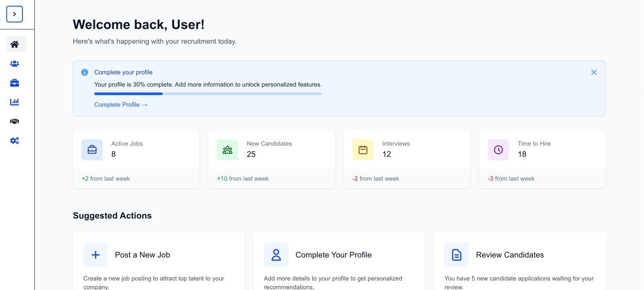
Task: Open the Jobs briefcase icon in sidebar
Action: pyautogui.click(x=14, y=83)
